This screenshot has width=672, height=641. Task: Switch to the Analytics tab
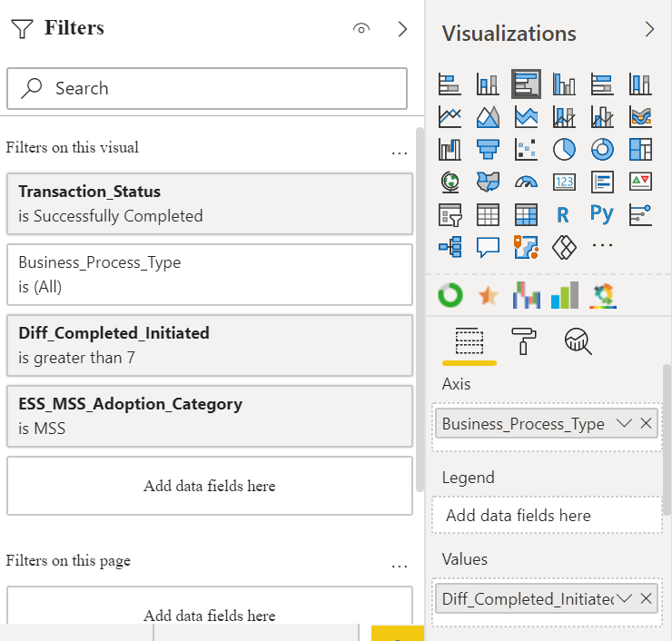click(x=578, y=341)
